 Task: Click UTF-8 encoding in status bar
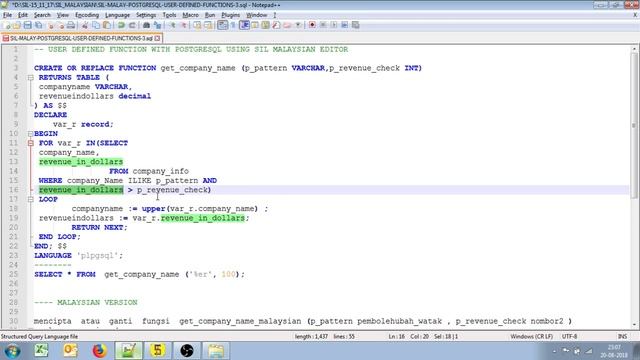569,337
